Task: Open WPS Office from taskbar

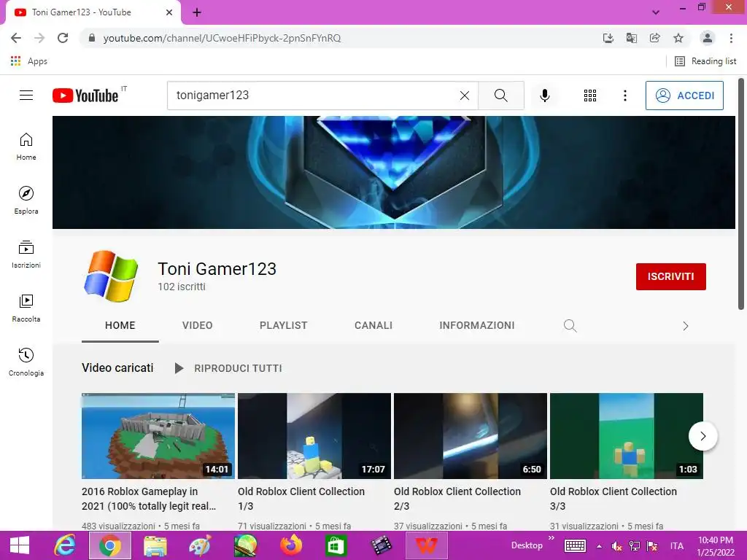Action: (x=426, y=545)
